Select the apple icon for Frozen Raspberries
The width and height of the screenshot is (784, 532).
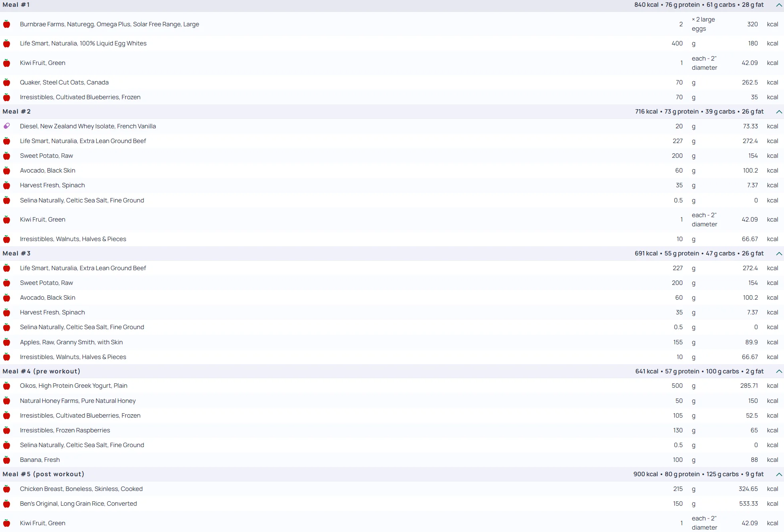(7, 430)
